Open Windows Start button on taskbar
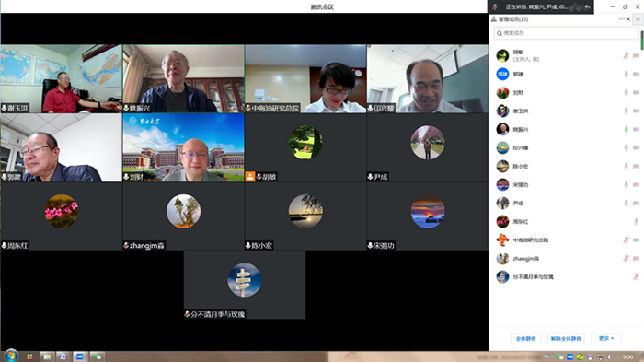Viewport: 644px width, 362px height. [11, 356]
